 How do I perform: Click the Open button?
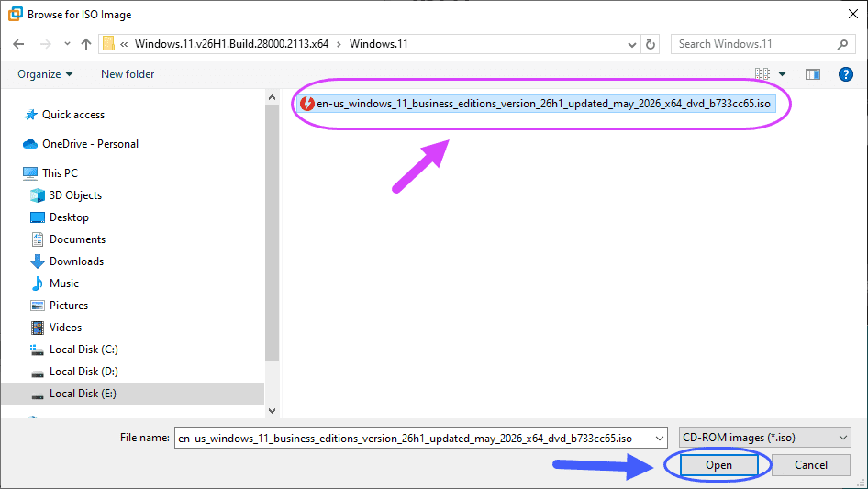point(718,465)
